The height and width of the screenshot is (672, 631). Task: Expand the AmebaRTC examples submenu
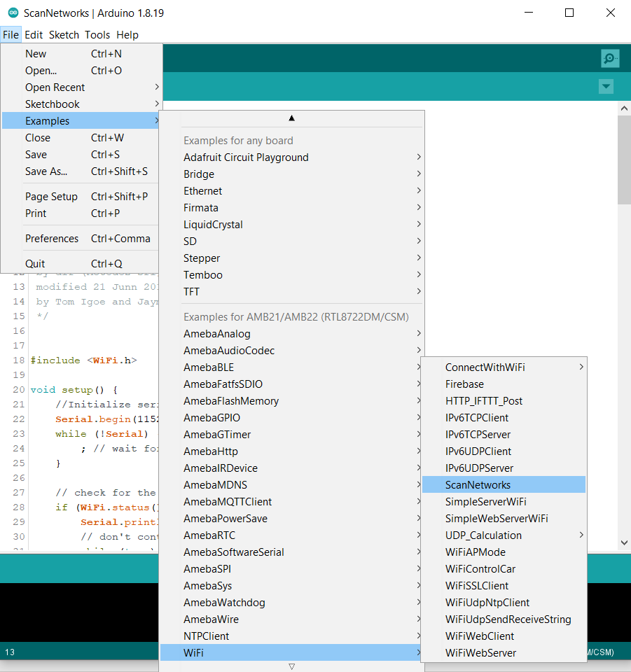point(291,535)
